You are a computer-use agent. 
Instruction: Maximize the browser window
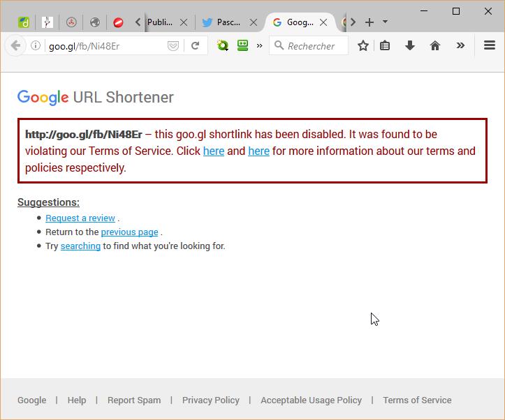(x=455, y=11)
